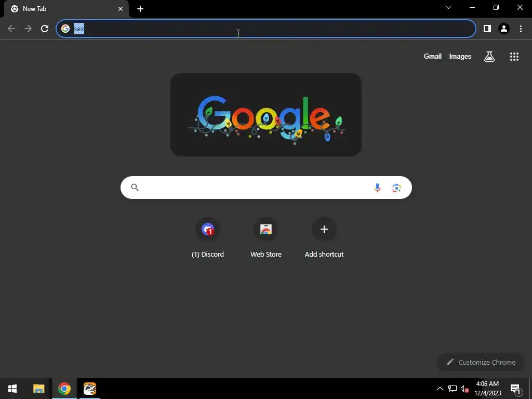Screen dimensions: 532x399
Task: Open the Images link
Action: (460, 56)
